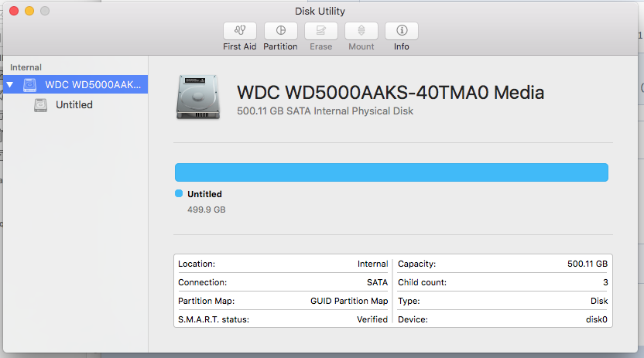Click the Capacity value 500.11 GB
The height and width of the screenshot is (358, 644).
tap(587, 264)
